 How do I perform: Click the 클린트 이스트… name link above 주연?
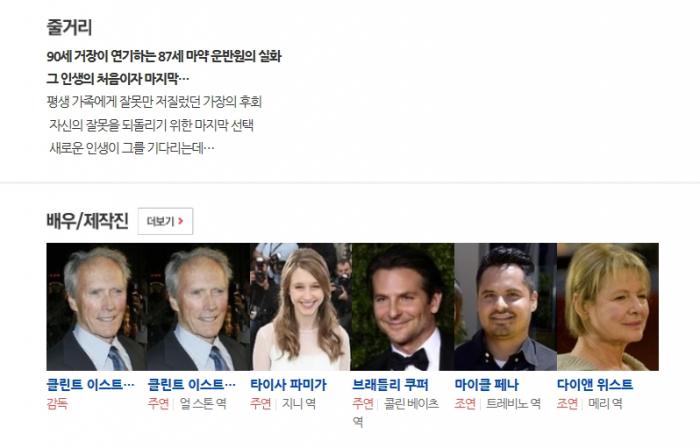point(192,384)
